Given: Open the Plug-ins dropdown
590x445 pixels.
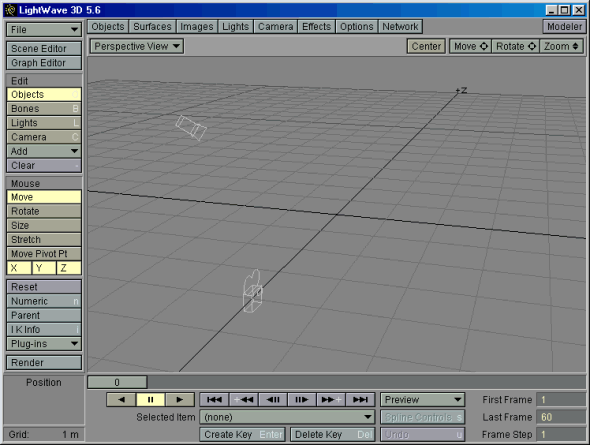Looking at the screenshot, I should (44, 344).
